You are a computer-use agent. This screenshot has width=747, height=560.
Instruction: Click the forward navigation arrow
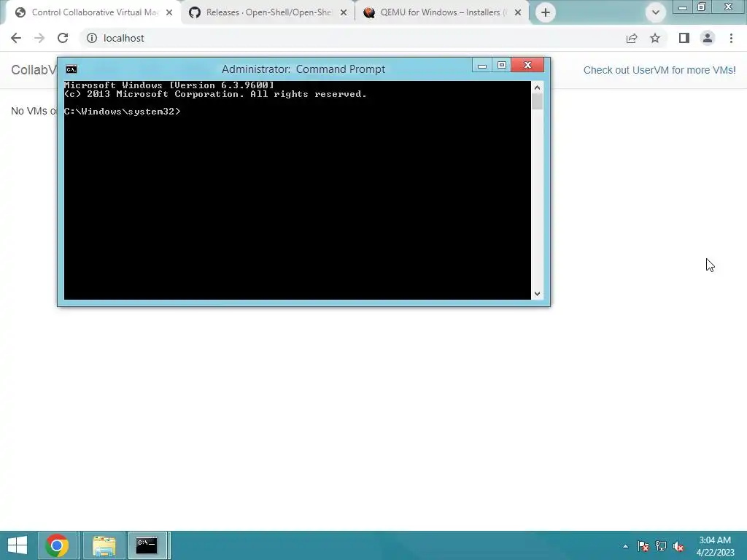point(39,38)
